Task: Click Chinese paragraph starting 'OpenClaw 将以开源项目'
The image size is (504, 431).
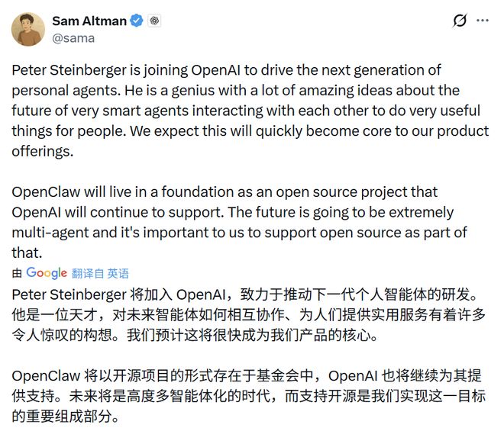Action: [244, 397]
